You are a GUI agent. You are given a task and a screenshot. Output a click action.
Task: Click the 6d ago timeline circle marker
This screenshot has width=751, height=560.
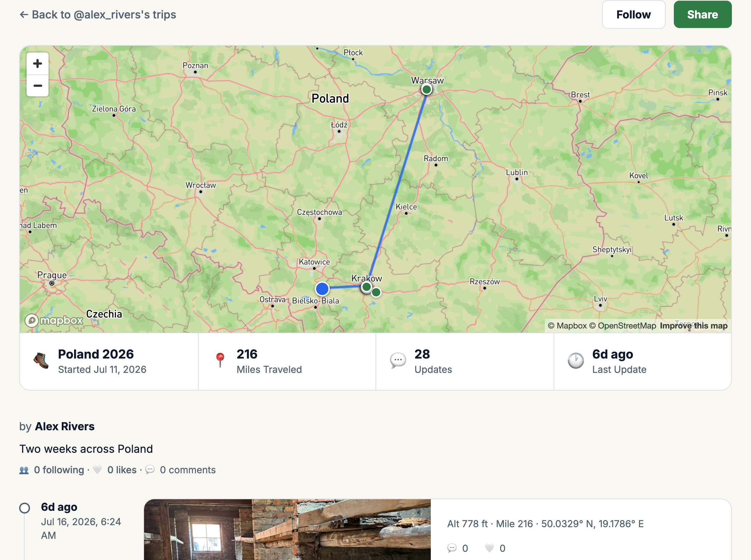click(x=25, y=508)
